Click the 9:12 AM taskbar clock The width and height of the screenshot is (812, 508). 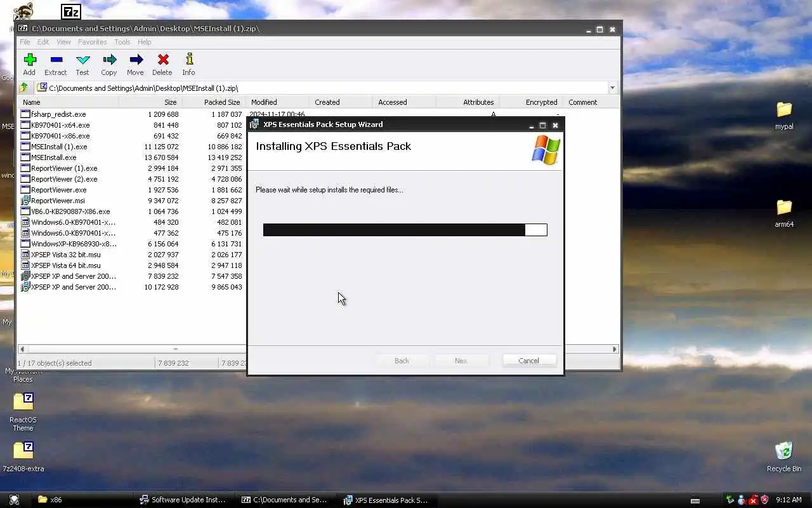(789, 500)
